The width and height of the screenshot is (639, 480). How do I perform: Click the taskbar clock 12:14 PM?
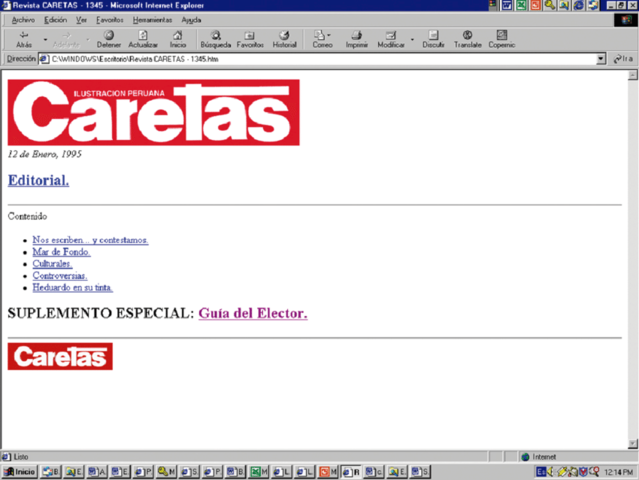618,472
